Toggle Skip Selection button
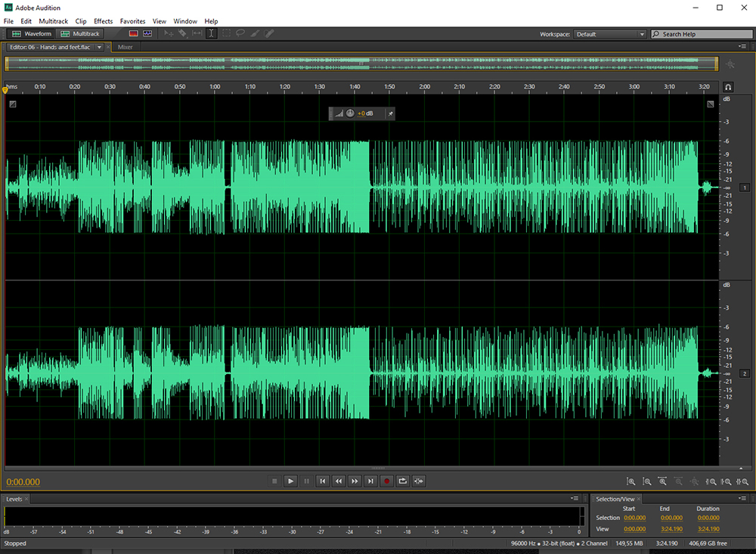756x554 pixels. (x=419, y=481)
